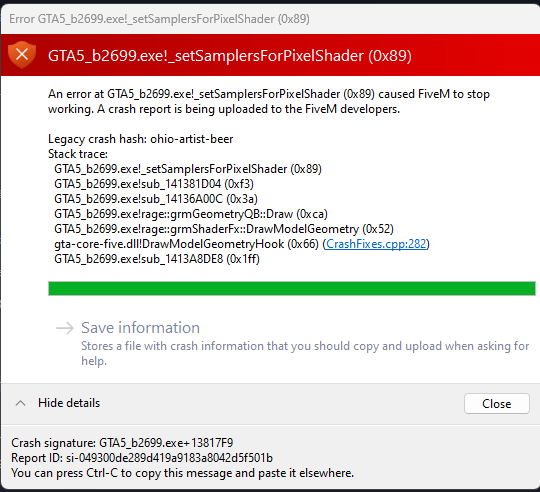Click the red shield error icon
The width and height of the screenshot is (540, 492).
[x=22, y=55]
